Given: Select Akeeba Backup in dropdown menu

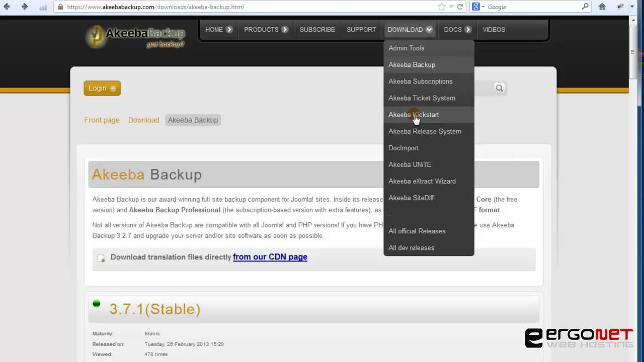Looking at the screenshot, I should (429, 65).
